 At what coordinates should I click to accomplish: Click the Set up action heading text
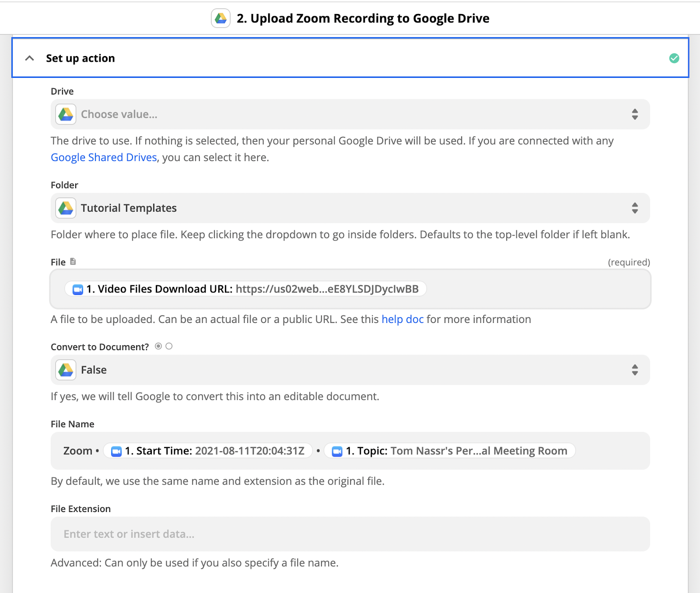(80, 58)
